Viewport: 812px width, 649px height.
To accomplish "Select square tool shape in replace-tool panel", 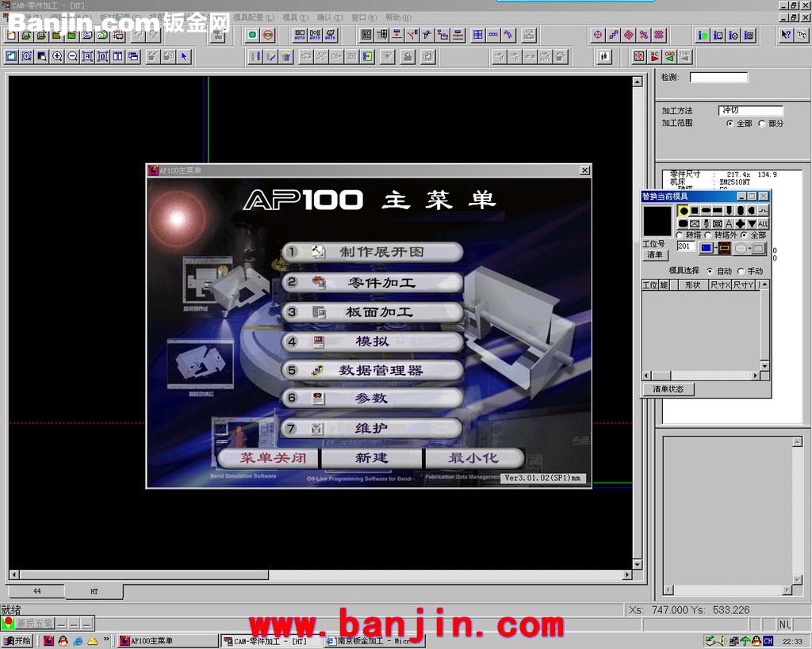I will pyautogui.click(x=695, y=211).
